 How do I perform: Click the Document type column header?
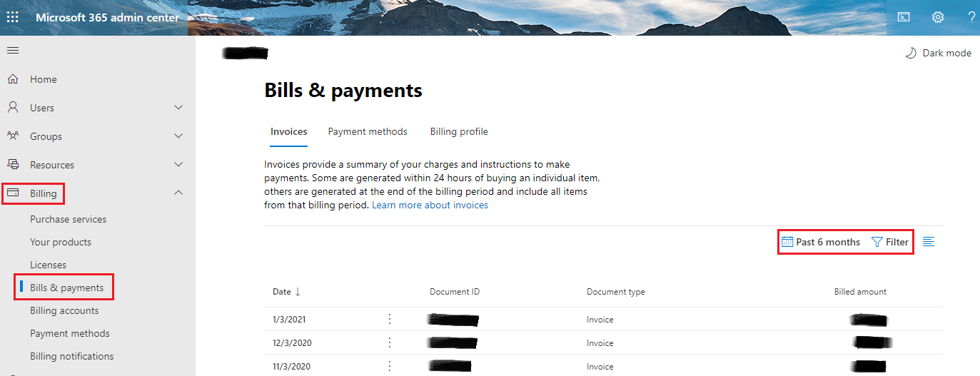pos(616,292)
